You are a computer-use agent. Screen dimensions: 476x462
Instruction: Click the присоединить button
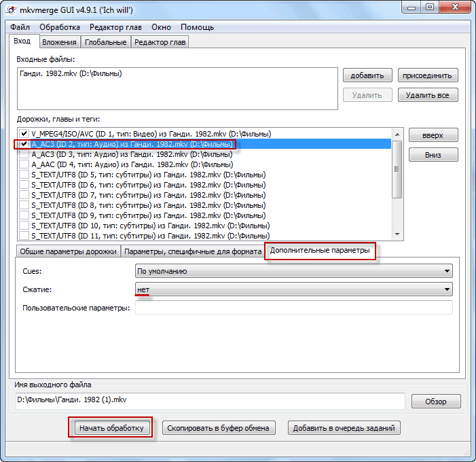tap(427, 75)
